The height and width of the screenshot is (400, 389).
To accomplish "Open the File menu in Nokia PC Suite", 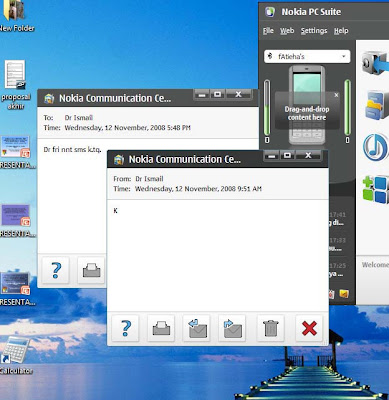I will point(268,31).
